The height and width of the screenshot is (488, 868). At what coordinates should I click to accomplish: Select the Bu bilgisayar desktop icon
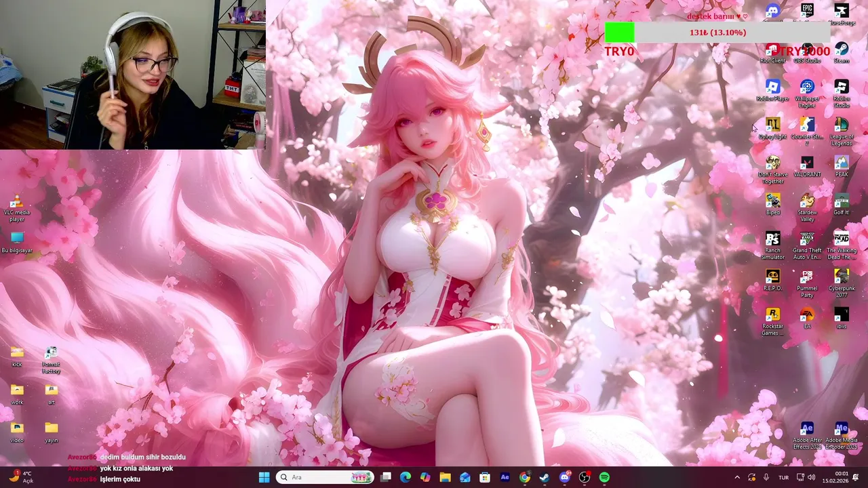coord(17,241)
